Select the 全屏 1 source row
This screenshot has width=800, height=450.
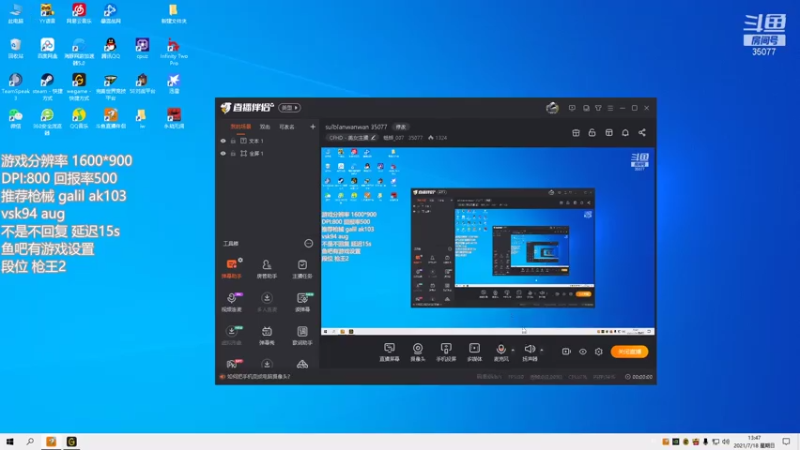(268, 154)
